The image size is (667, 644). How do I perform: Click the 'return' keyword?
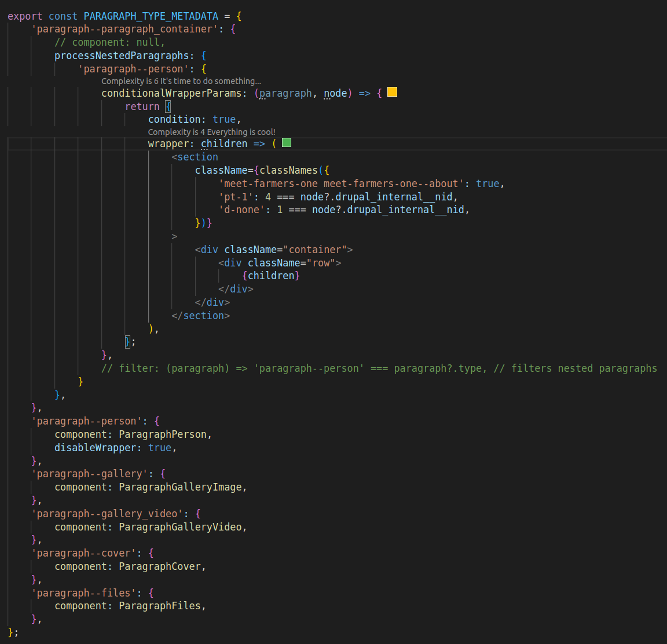142,107
